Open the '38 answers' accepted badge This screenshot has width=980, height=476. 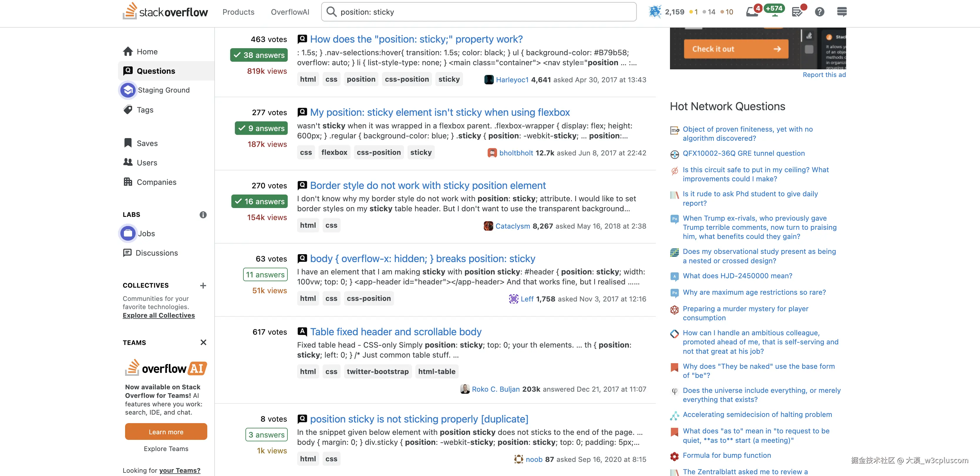tap(259, 55)
